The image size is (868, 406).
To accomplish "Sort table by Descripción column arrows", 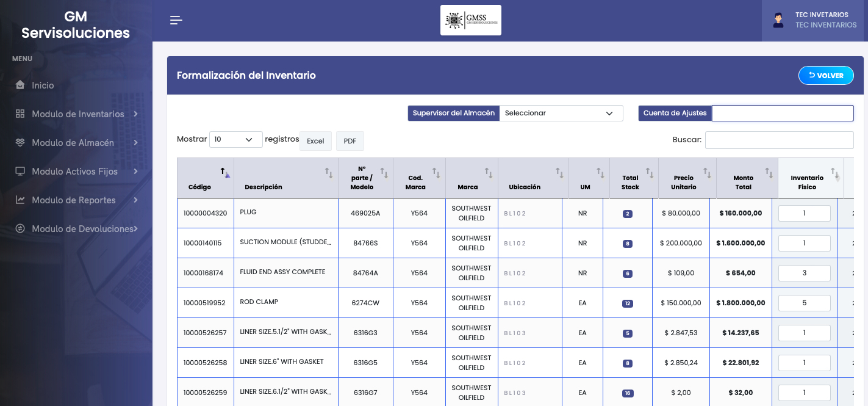I will click(328, 173).
